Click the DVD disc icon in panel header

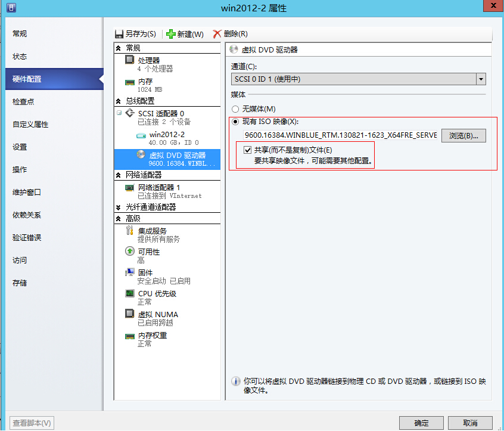[x=234, y=49]
